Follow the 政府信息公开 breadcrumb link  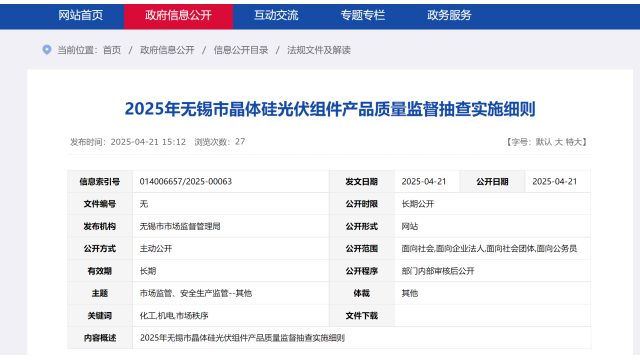167,50
